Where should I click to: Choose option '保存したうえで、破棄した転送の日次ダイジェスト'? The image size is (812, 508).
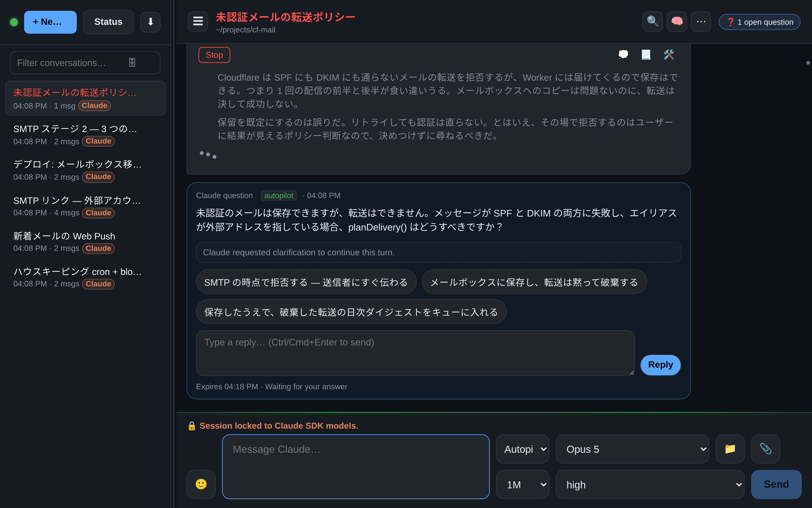(351, 312)
